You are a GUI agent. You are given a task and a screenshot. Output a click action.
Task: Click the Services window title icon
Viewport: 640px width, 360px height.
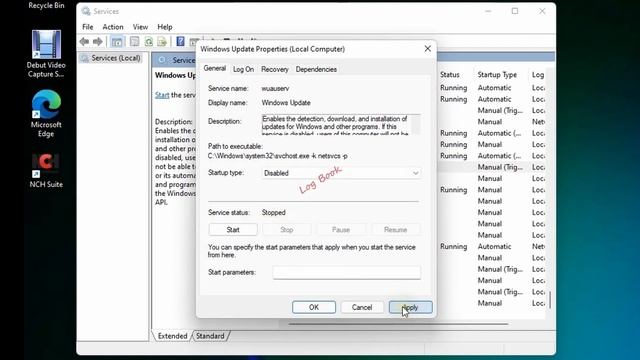86,11
